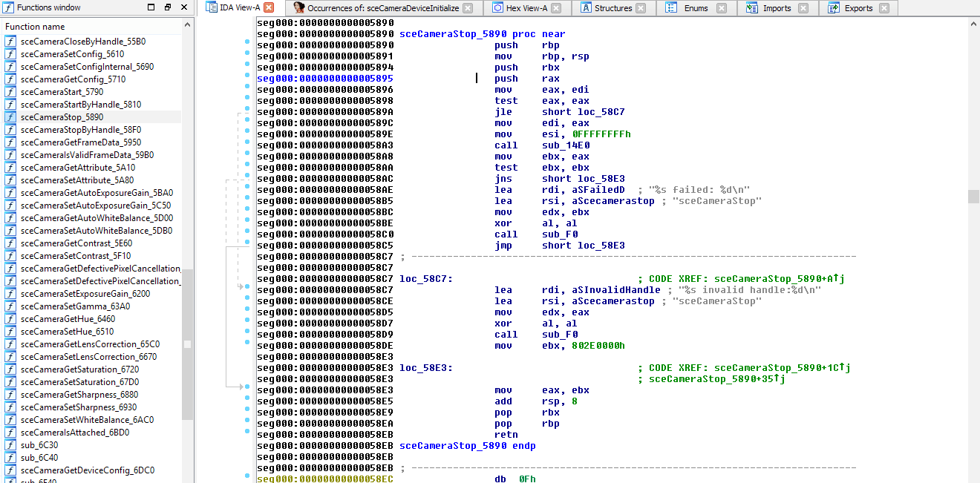The width and height of the screenshot is (980, 483).
Task: Switch to the IDA View-A tab
Action: 239,7
